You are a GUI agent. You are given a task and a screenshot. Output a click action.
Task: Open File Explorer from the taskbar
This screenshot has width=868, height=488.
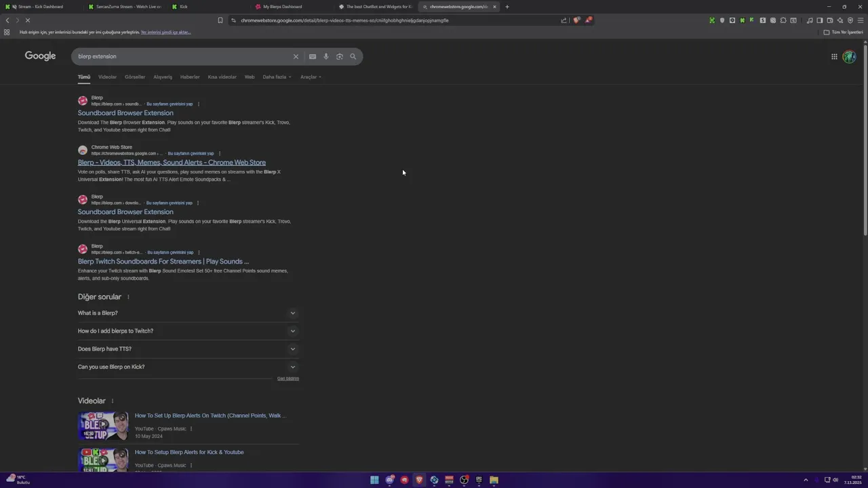coord(494,480)
